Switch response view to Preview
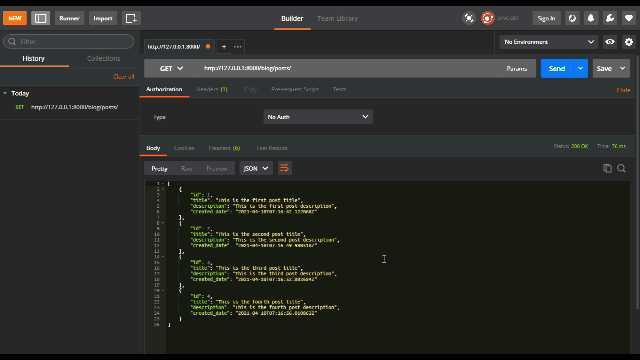This screenshot has width=640, height=360. [217, 169]
